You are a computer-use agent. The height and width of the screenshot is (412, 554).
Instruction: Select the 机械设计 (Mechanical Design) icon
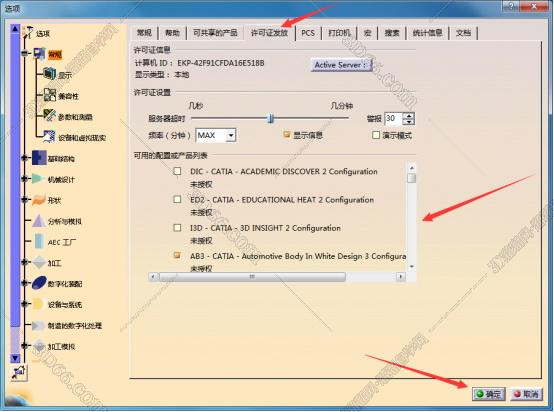pos(39,179)
